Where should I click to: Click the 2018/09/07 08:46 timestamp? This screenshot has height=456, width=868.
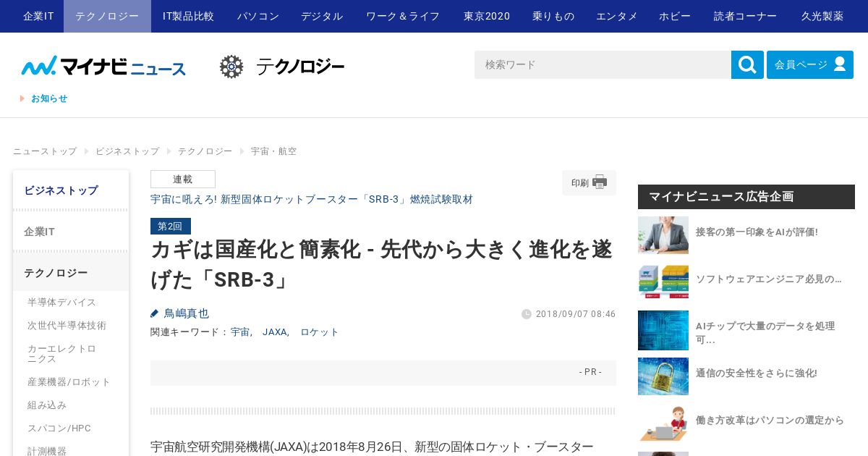tap(576, 314)
